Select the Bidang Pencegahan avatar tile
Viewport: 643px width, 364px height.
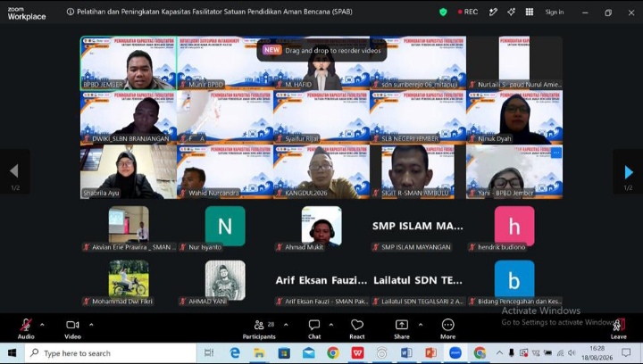pos(514,279)
